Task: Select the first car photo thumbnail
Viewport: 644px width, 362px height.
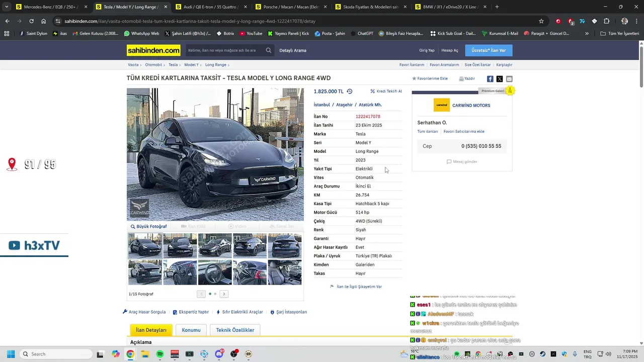Action: 145,245
